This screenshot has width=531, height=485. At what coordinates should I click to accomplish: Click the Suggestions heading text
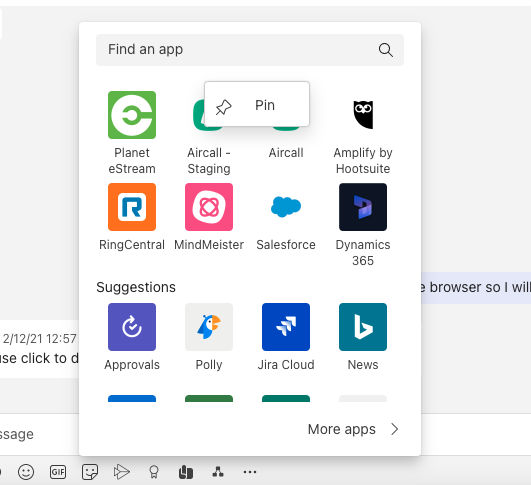click(136, 287)
